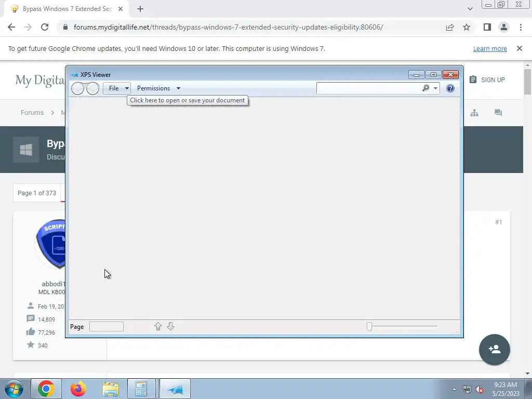
Task: Click Page 1 of 373 selector
Action: [37, 193]
